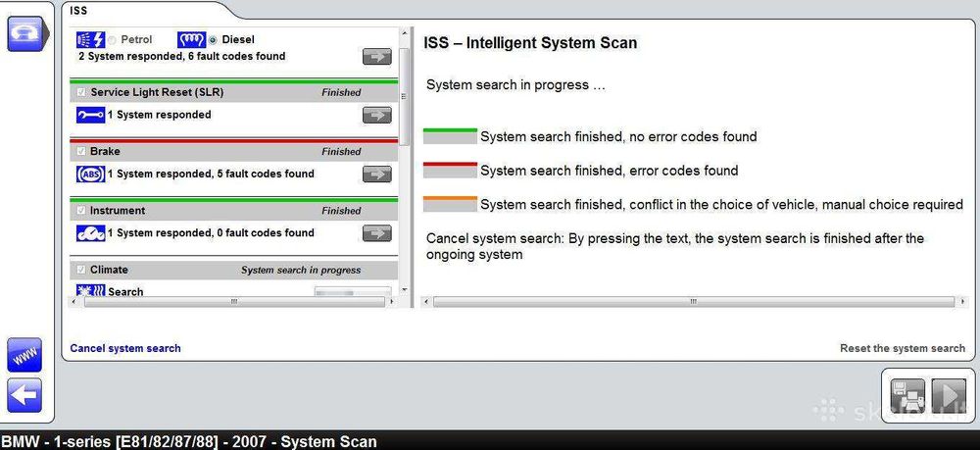Switch to the ISS tab
Screen dimensions: 980x450
[x=78, y=11]
